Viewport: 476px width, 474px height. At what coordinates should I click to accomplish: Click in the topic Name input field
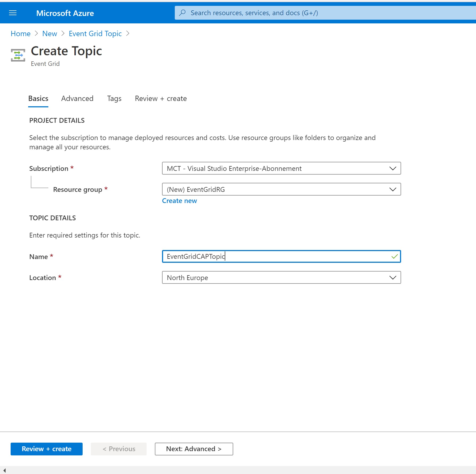pyautogui.click(x=281, y=256)
